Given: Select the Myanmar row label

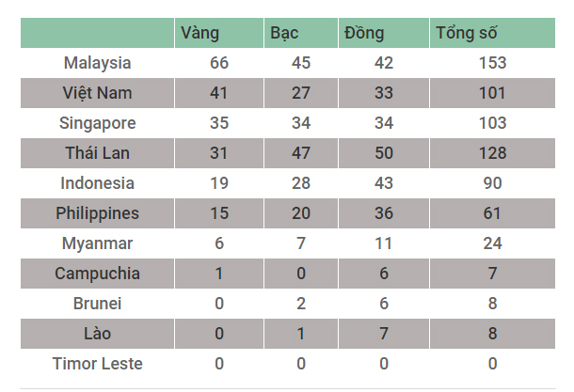Looking at the screenshot, I should point(97,243).
